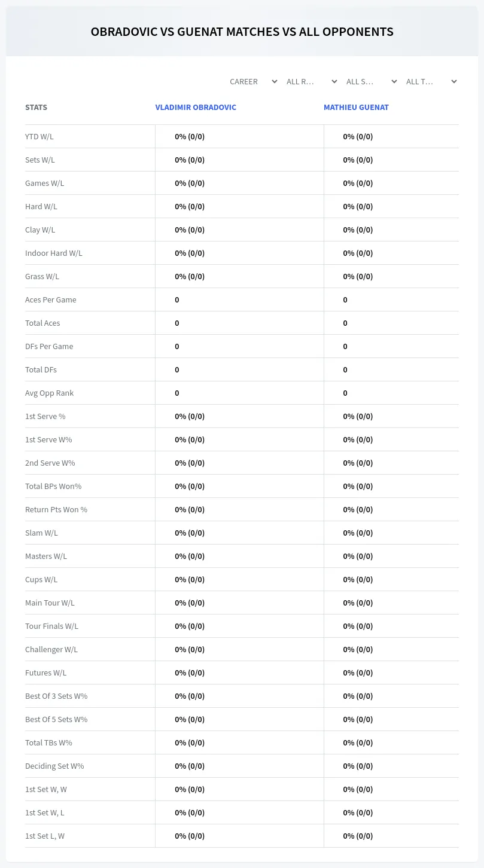Select the Challenger W/L row label

pos(51,649)
